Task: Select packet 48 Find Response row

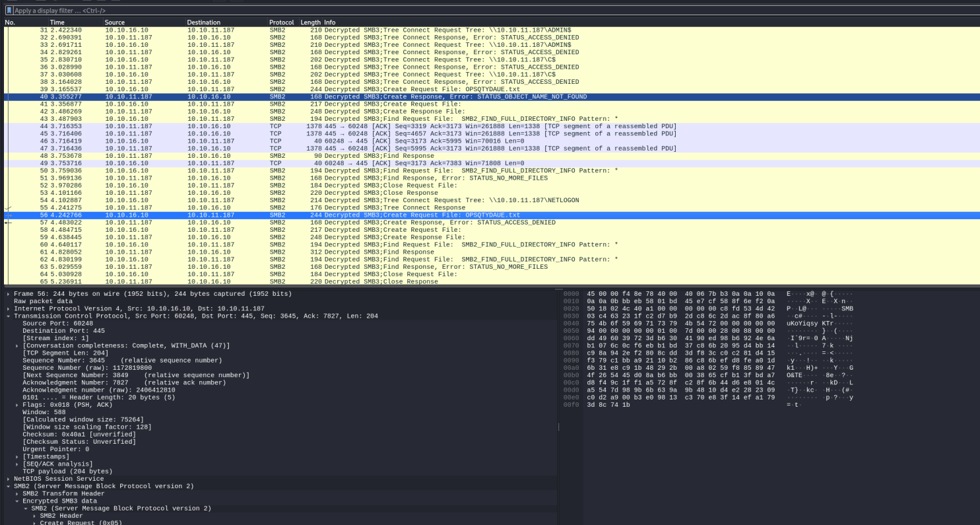Action: click(491, 156)
